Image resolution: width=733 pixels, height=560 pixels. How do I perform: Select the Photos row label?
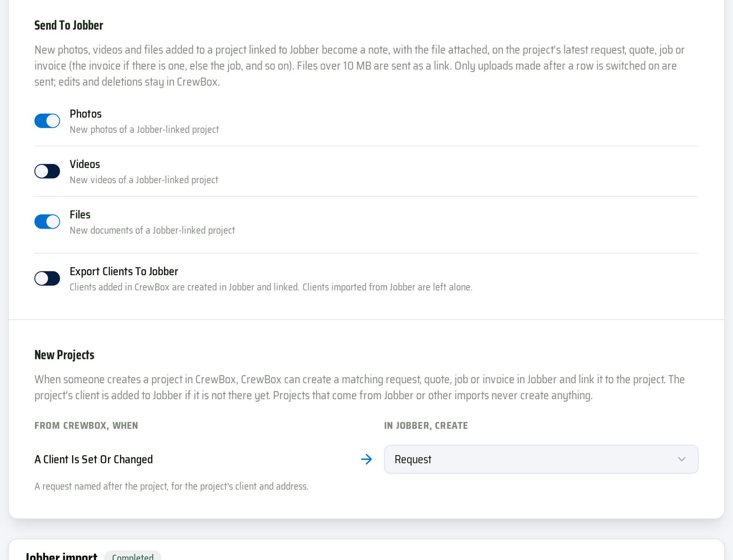(86, 114)
